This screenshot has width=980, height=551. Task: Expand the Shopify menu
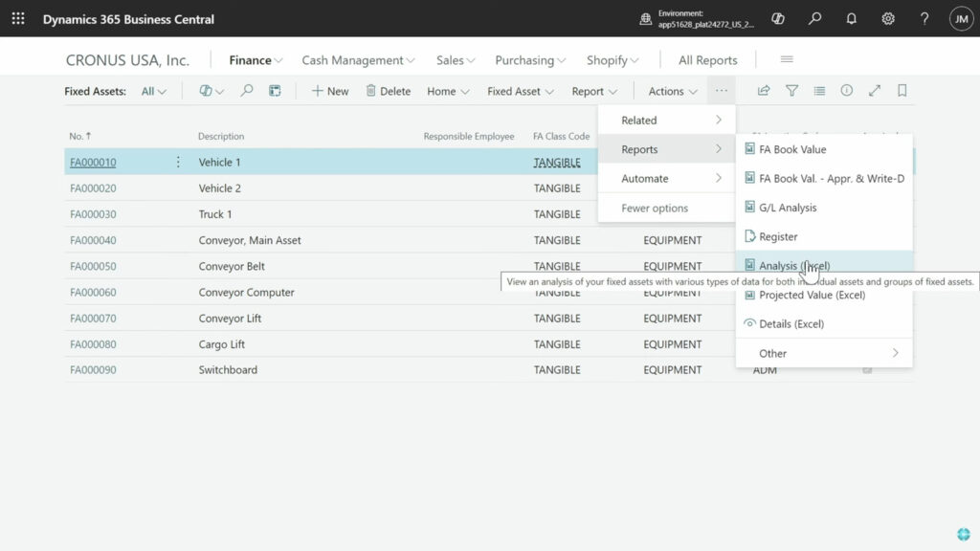point(612,60)
